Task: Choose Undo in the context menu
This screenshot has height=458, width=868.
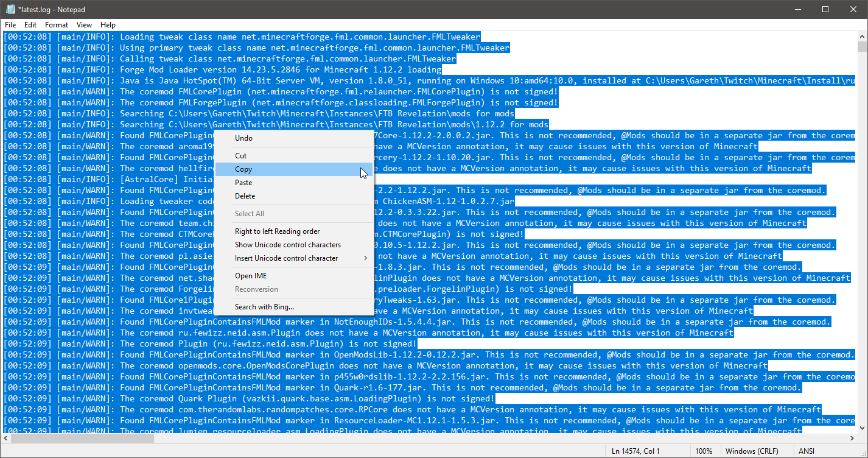Action: coord(294,138)
